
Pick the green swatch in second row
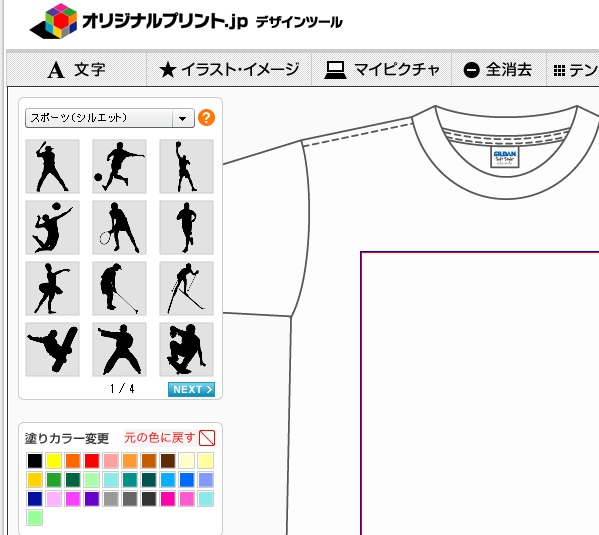pyautogui.click(x=54, y=480)
